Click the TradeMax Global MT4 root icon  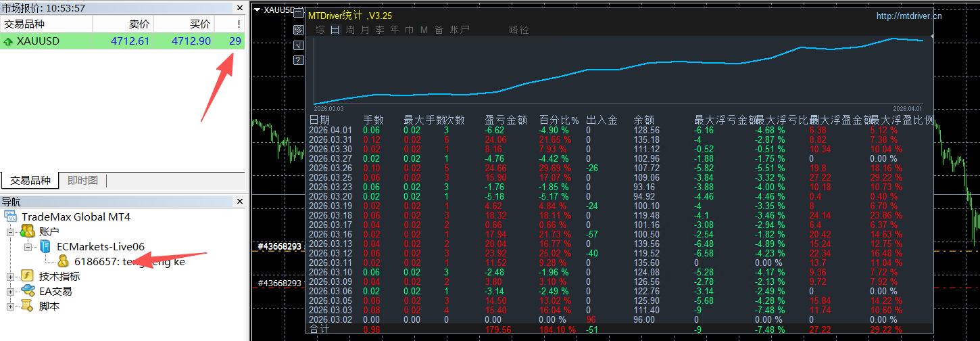coord(11,217)
